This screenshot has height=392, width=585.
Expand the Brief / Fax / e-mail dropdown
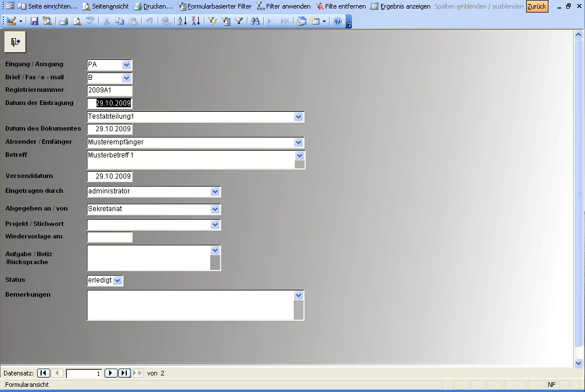click(x=126, y=78)
